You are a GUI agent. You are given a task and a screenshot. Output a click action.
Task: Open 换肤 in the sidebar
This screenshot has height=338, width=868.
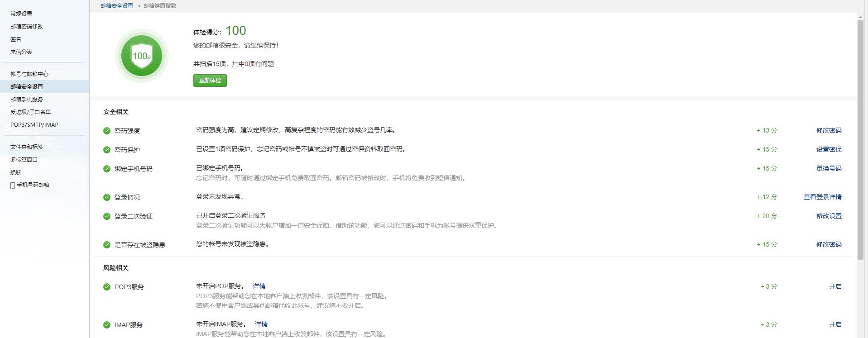[x=16, y=172]
